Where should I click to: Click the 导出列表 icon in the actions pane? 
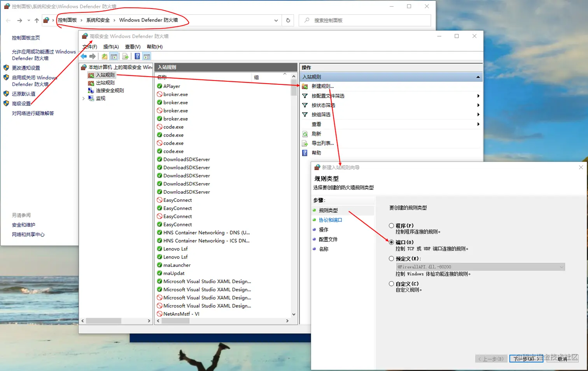pyautogui.click(x=305, y=143)
